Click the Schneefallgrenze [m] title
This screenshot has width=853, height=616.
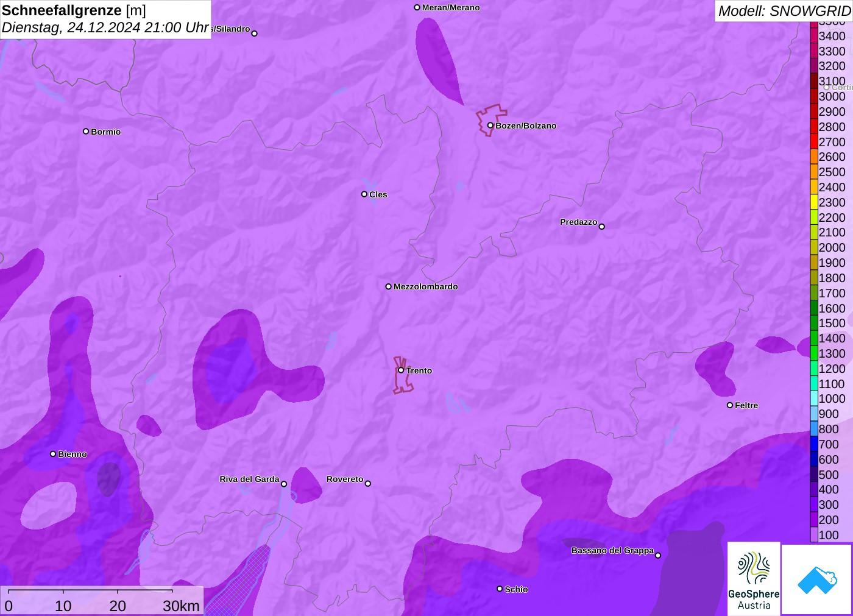74,10
